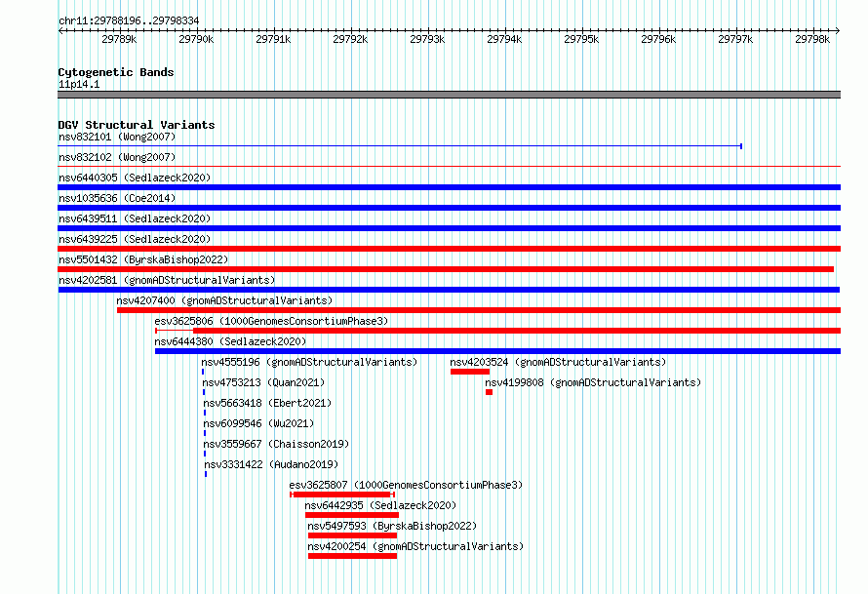Click the red bar under nsv6439225
The width and height of the screenshot is (868, 594).
449,249
